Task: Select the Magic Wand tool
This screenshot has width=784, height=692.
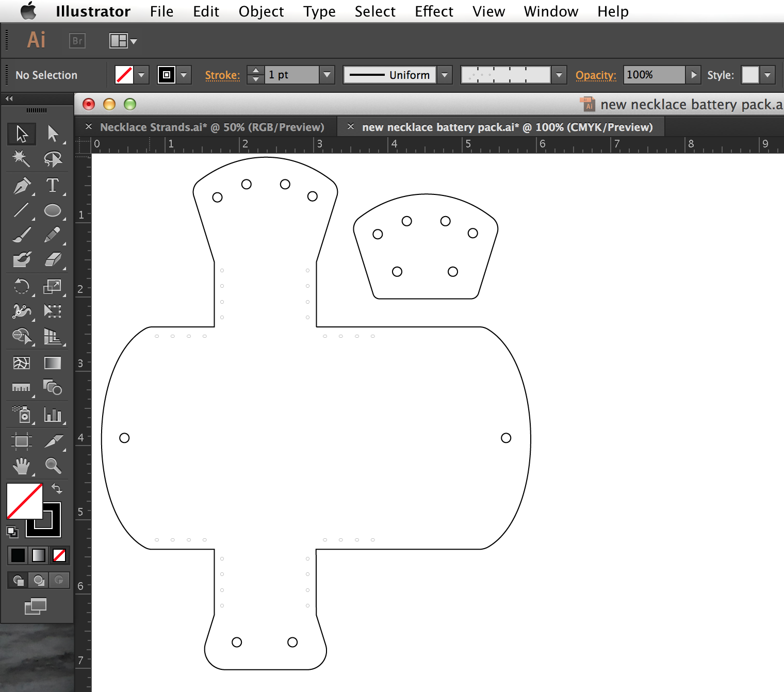Action: pyautogui.click(x=21, y=158)
